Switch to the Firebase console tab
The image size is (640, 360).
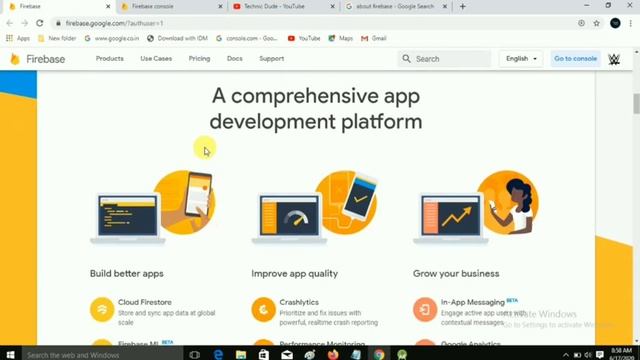coord(171,7)
